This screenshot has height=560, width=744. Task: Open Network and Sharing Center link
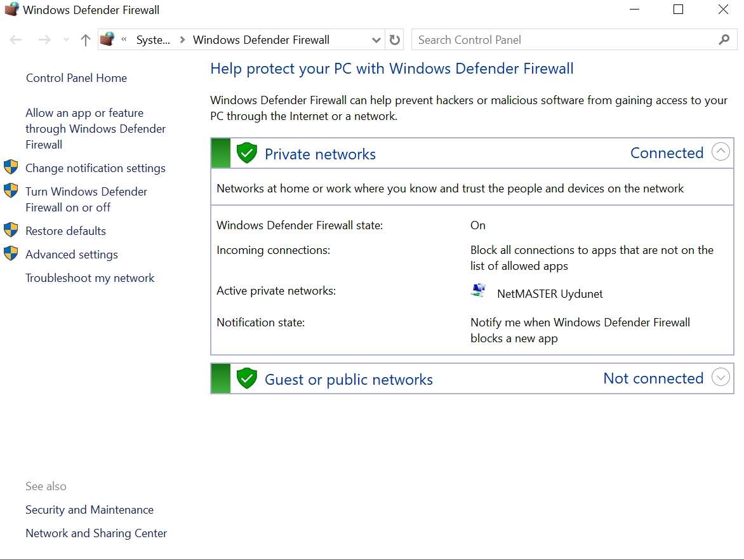click(x=96, y=533)
